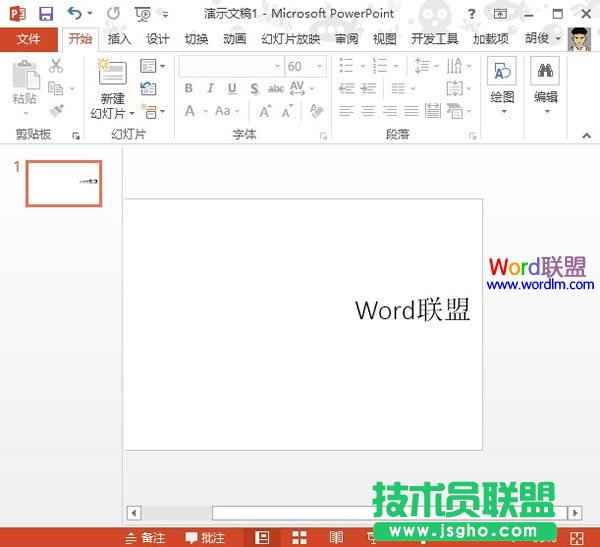Start slideshow from beginning icon
The width and height of the screenshot is (600, 547).
tap(143, 14)
